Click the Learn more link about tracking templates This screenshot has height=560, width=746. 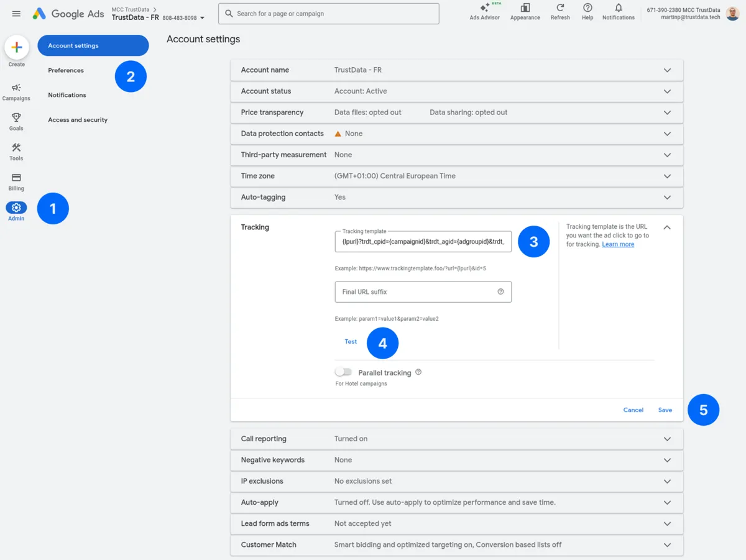[x=618, y=244]
